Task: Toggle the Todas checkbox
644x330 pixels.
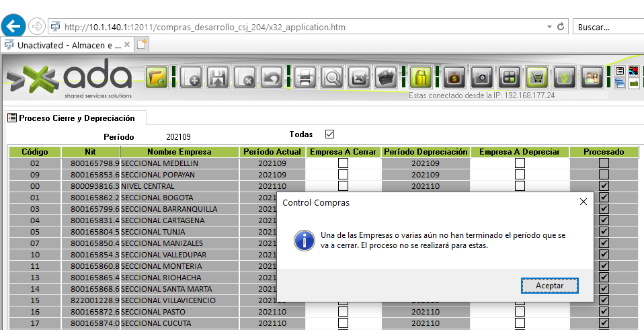Action: click(x=329, y=134)
